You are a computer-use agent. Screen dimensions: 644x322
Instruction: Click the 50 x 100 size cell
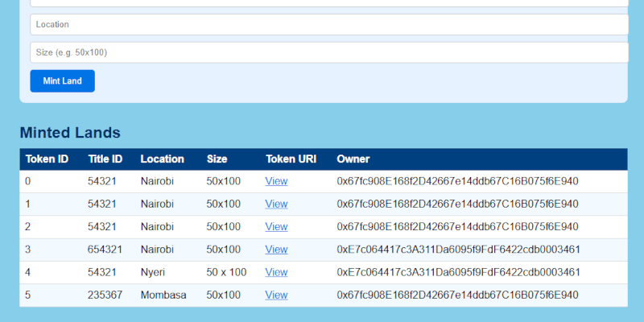[226, 272]
